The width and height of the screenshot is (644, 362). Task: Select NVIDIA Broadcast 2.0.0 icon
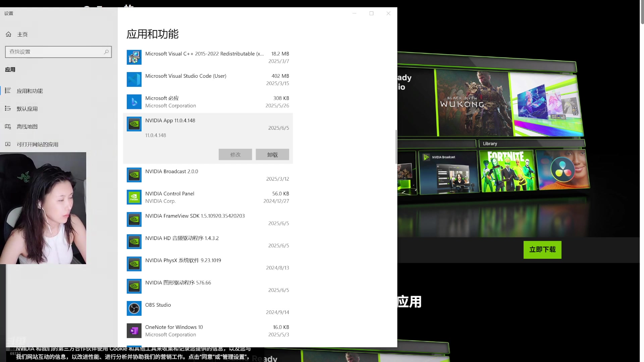click(134, 175)
